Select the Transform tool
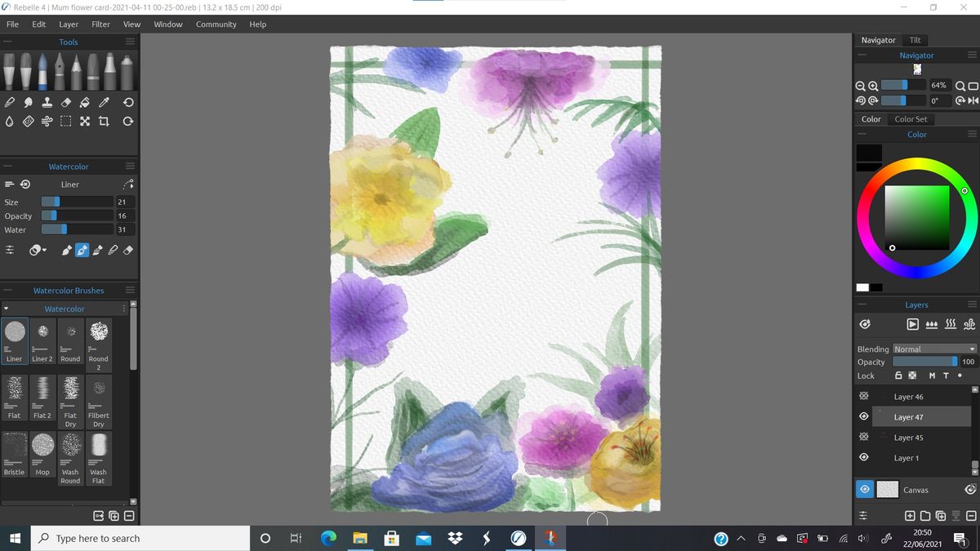The image size is (980, 551). click(85, 122)
